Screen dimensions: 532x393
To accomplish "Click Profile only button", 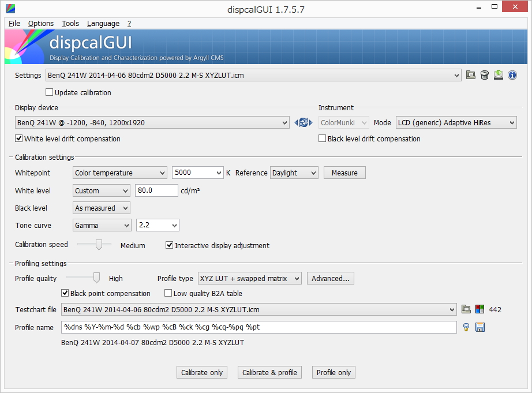I will [x=334, y=372].
